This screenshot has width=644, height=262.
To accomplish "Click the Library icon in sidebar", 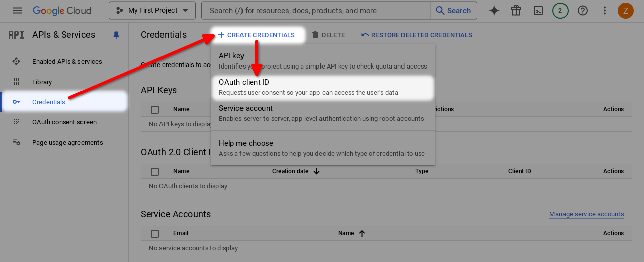I will pos(16,82).
